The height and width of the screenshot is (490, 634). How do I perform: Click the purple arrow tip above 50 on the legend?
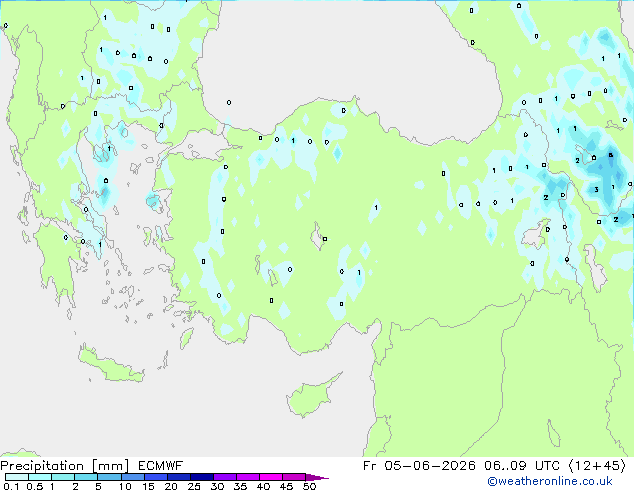click(317, 477)
